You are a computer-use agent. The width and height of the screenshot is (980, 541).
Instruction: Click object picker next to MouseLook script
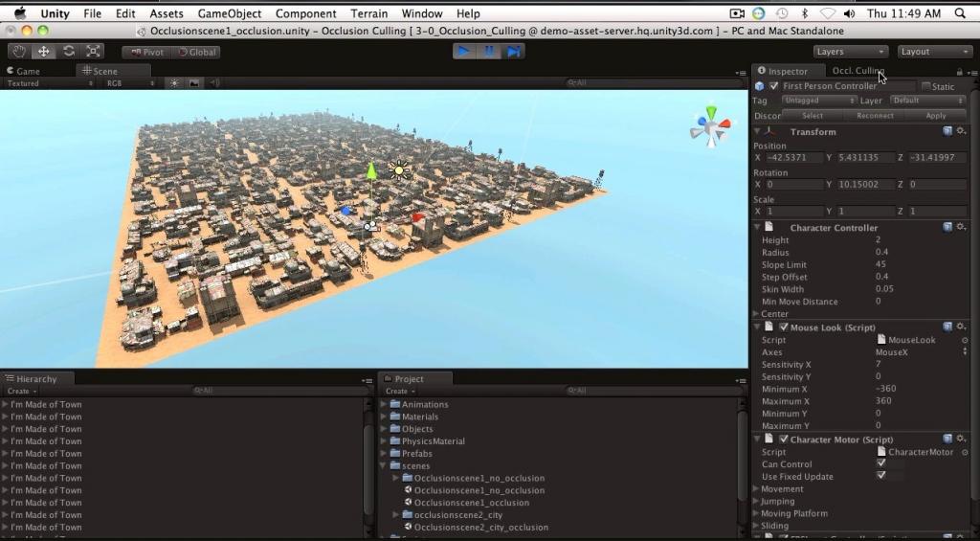[965, 340]
